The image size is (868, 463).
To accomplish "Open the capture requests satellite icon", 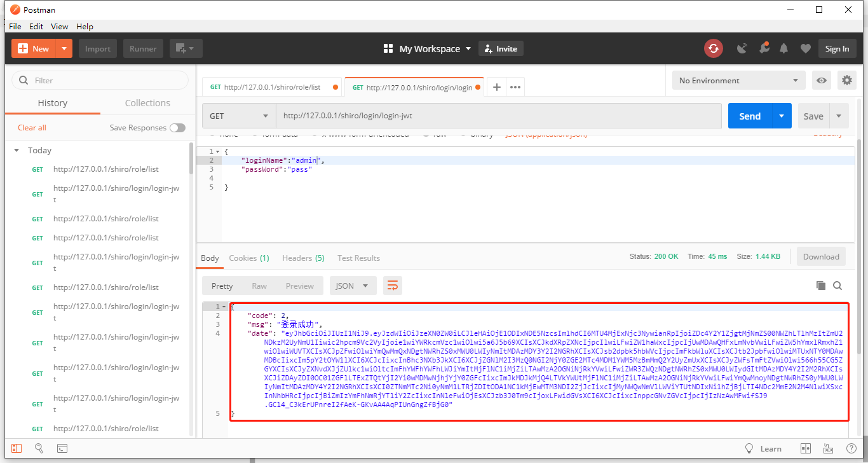I will [x=742, y=49].
